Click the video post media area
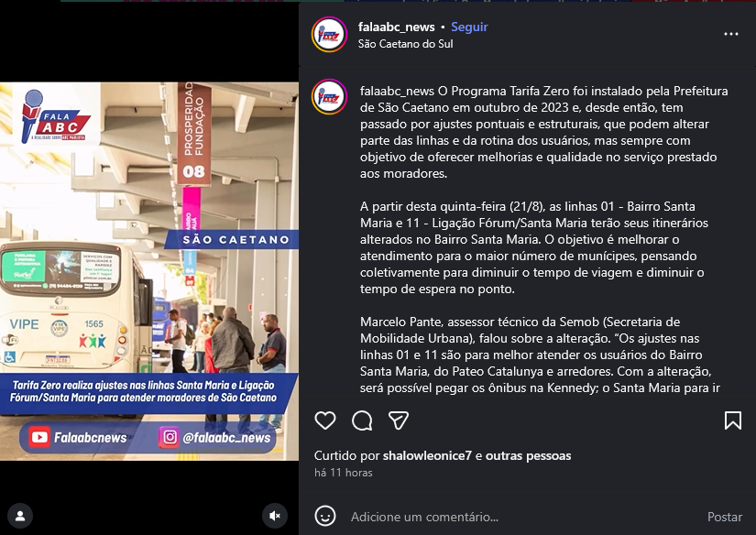 pos(149,271)
